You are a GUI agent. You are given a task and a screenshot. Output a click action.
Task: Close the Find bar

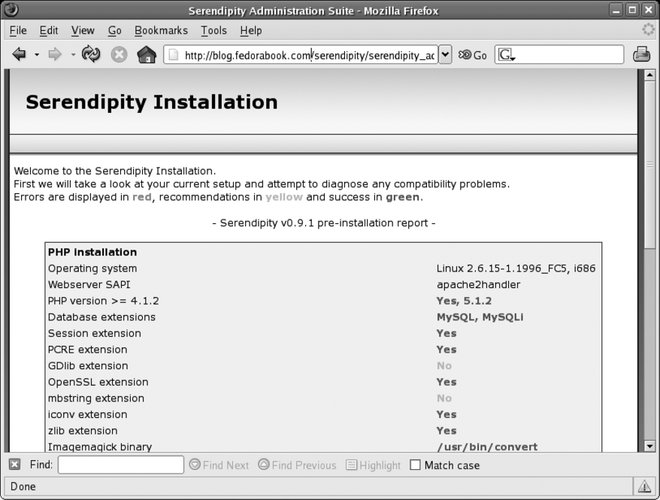pyautogui.click(x=14, y=465)
